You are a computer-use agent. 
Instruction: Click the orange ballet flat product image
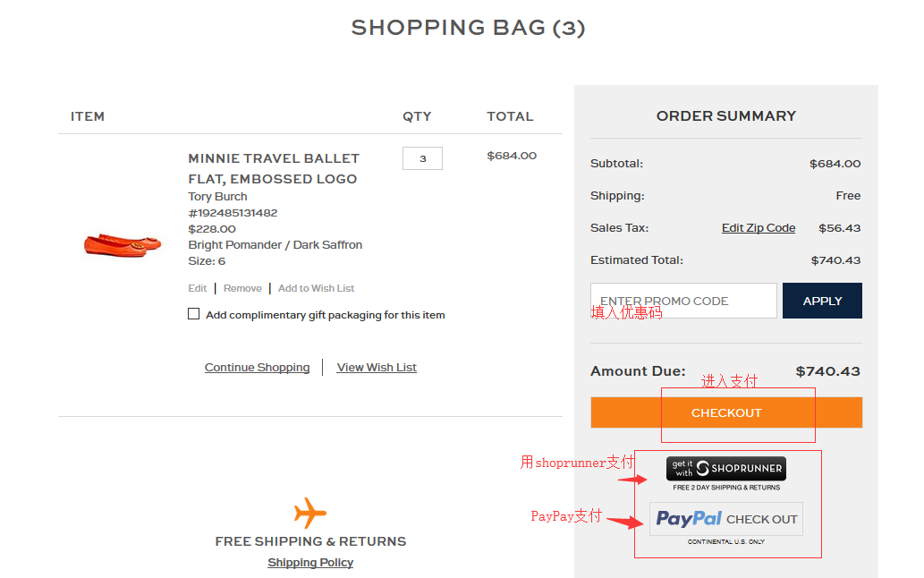(123, 242)
